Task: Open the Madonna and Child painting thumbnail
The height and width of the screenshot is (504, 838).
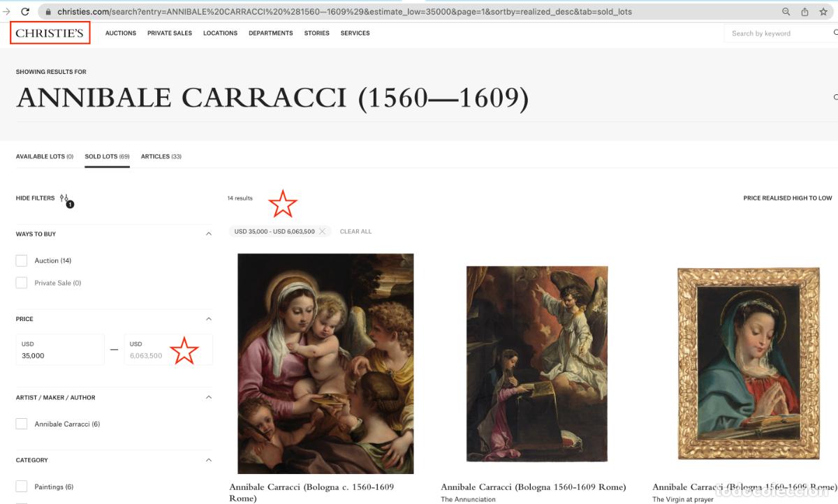Action: [325, 364]
